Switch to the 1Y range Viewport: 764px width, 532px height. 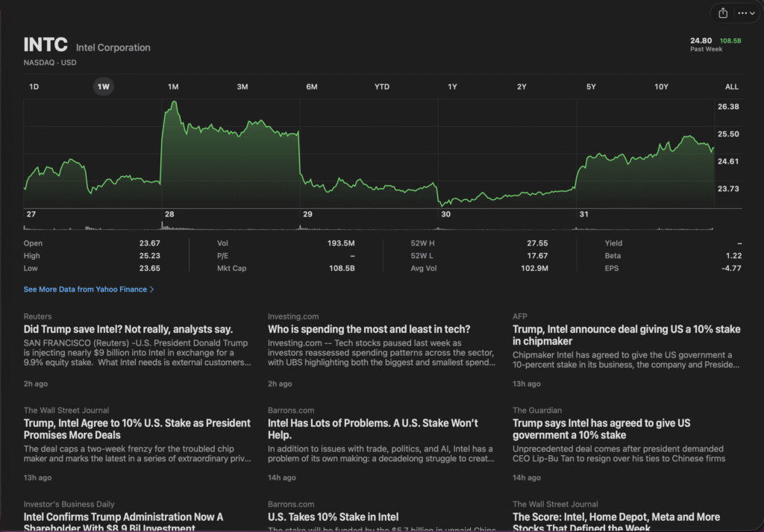pyautogui.click(x=452, y=87)
